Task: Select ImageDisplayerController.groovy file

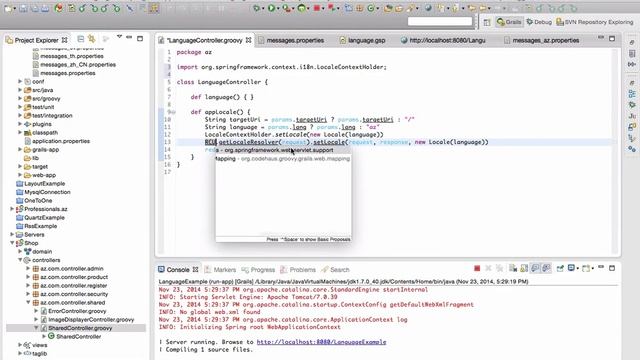Action: [91, 320]
